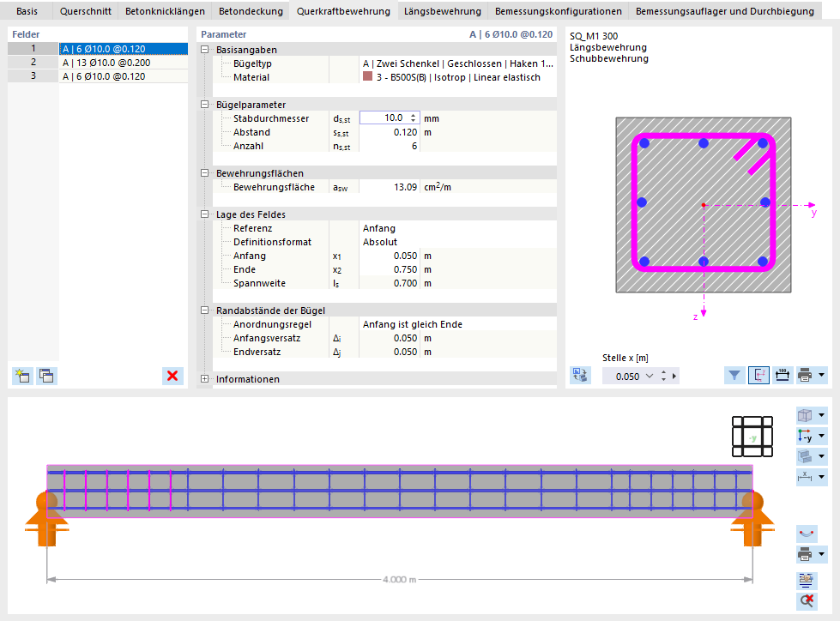Print the cross-section graphic
The height and width of the screenshot is (621, 840).
(805, 376)
